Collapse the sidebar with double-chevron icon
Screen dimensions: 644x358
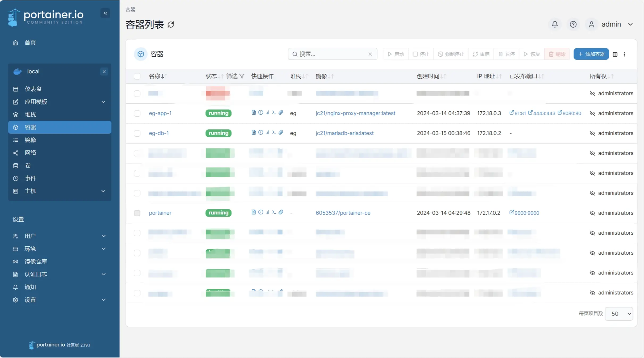coord(105,13)
